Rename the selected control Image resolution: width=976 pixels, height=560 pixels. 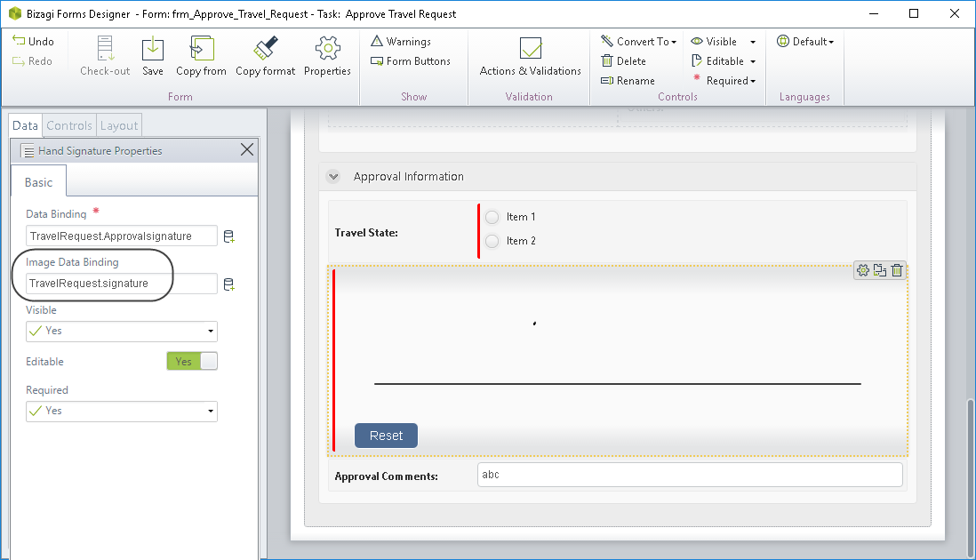point(628,80)
